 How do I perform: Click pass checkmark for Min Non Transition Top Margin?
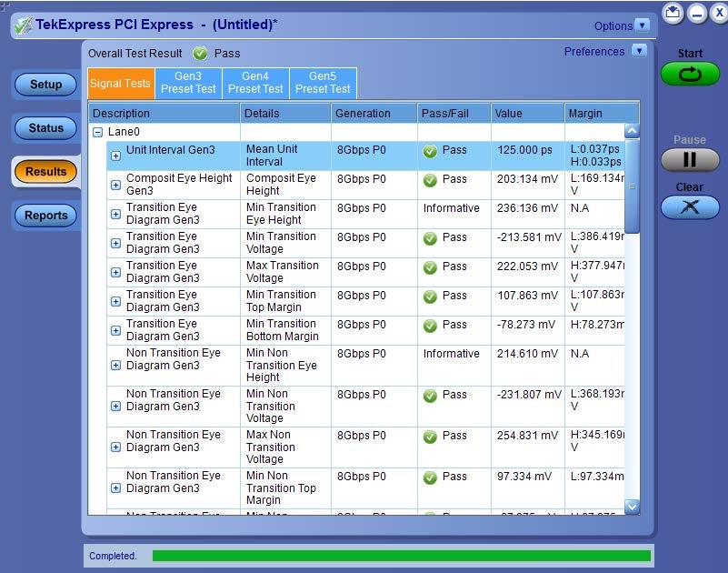coord(430,477)
